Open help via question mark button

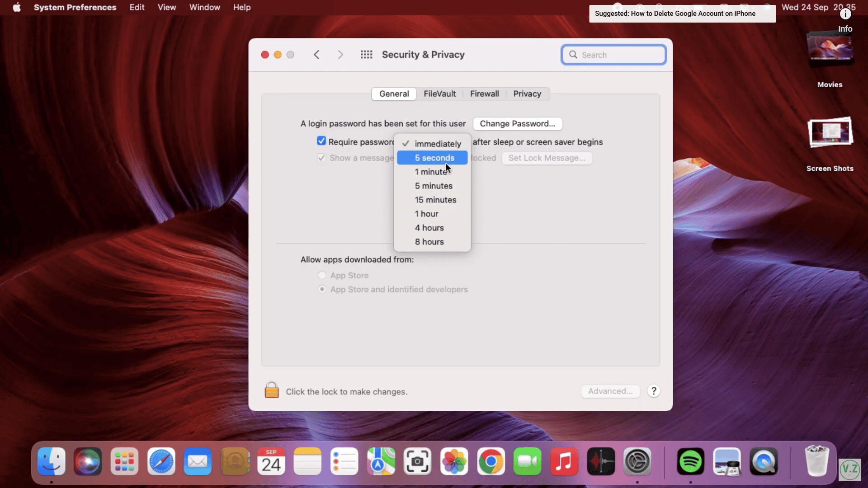click(654, 391)
